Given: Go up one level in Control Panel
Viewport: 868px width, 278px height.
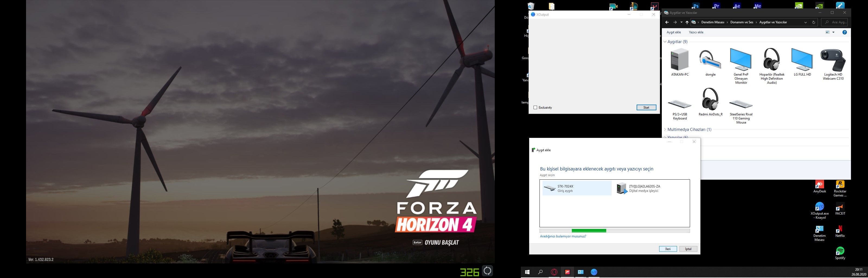Looking at the screenshot, I should [687, 22].
